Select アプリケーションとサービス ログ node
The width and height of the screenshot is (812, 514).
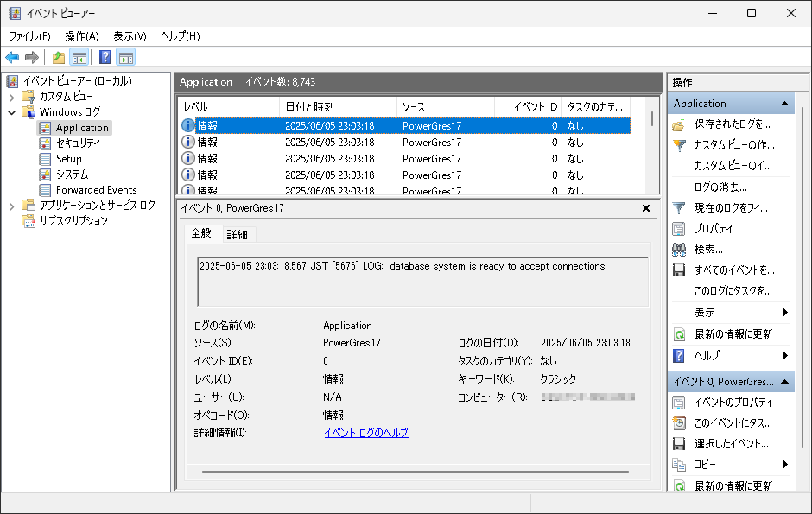point(98,205)
